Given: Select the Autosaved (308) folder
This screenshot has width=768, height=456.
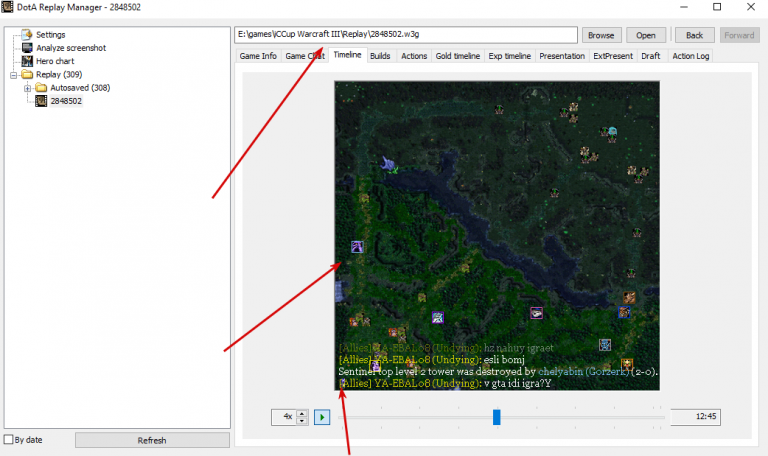Looking at the screenshot, I should click(x=80, y=88).
